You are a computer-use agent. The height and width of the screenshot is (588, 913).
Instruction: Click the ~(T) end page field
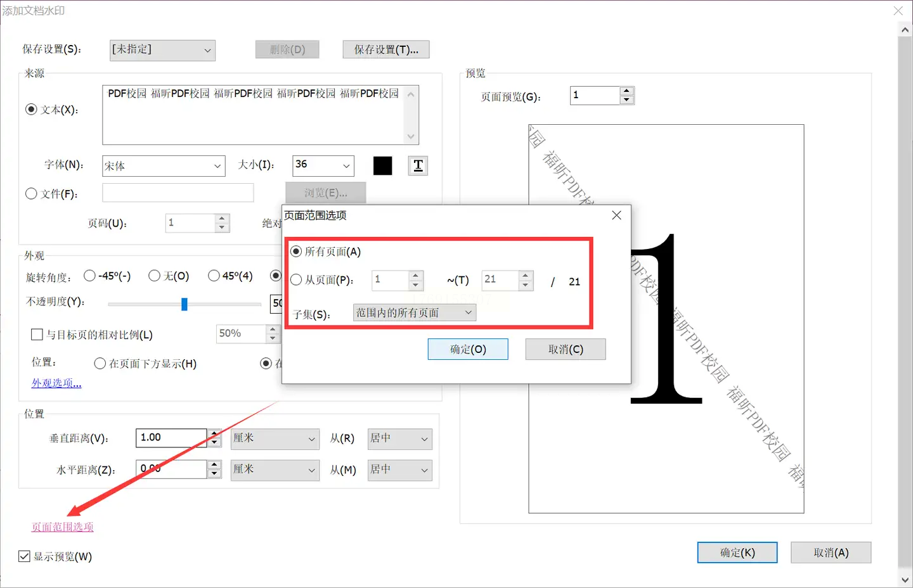coord(500,280)
